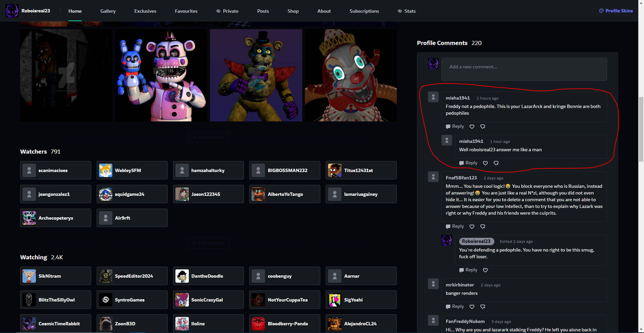Image resolution: width=644 pixels, height=333 pixels.
Task: Open the dark hallway artwork thumbnail
Action: 66,75
